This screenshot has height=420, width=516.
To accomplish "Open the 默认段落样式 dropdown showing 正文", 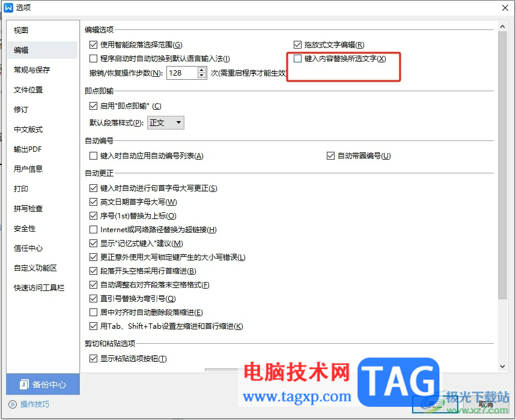I will tap(166, 122).
